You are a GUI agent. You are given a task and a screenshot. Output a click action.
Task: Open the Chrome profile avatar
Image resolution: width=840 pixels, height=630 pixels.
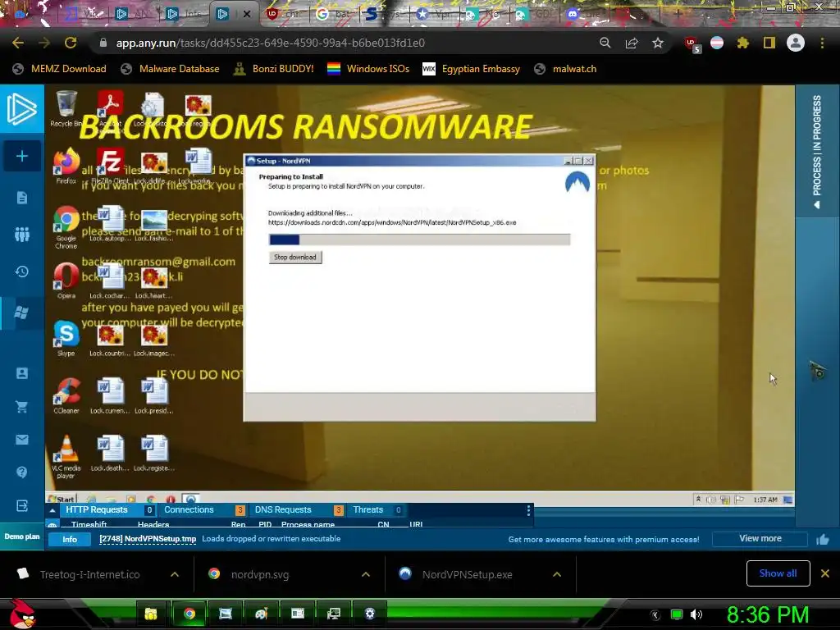796,43
